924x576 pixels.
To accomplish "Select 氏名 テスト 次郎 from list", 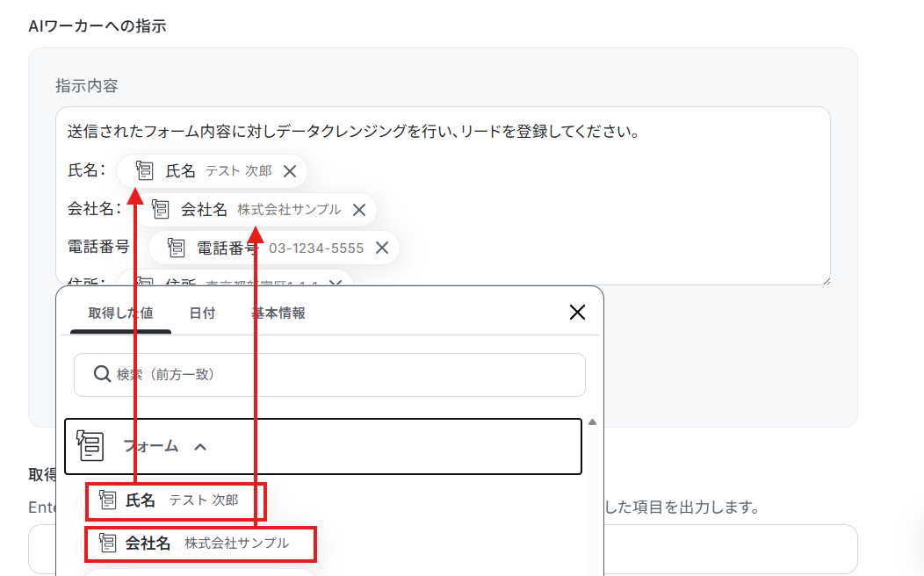I will point(176,501).
